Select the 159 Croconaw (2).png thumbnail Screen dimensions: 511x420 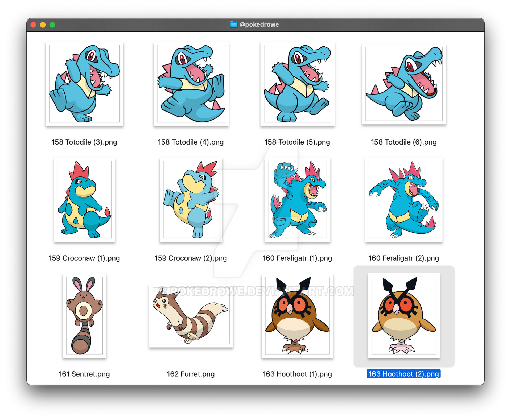tap(191, 200)
